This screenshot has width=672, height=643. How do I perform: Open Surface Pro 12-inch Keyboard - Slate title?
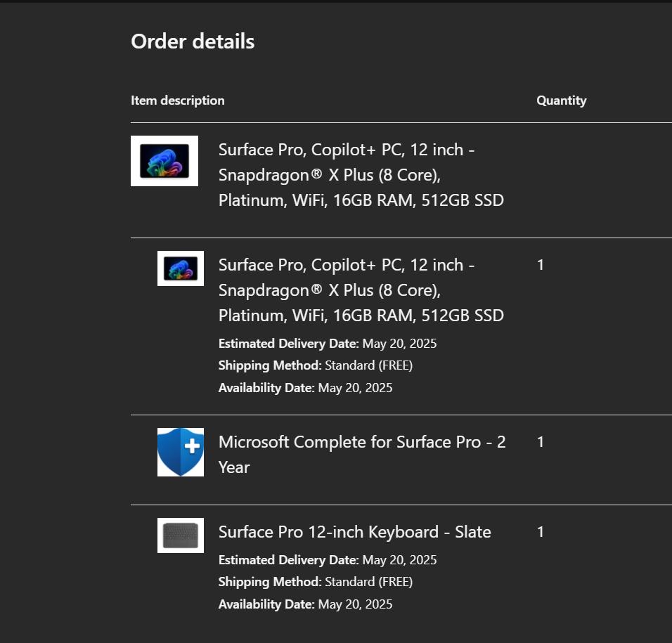coord(354,532)
